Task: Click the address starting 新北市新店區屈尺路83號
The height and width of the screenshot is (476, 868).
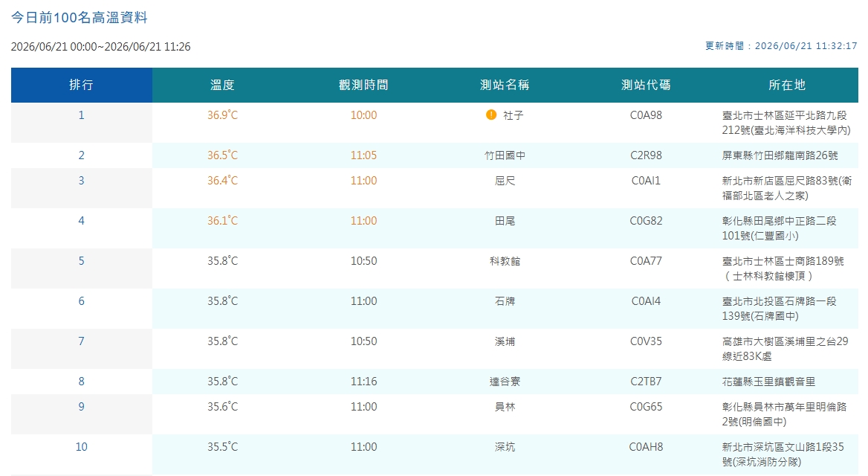Action: click(x=786, y=188)
